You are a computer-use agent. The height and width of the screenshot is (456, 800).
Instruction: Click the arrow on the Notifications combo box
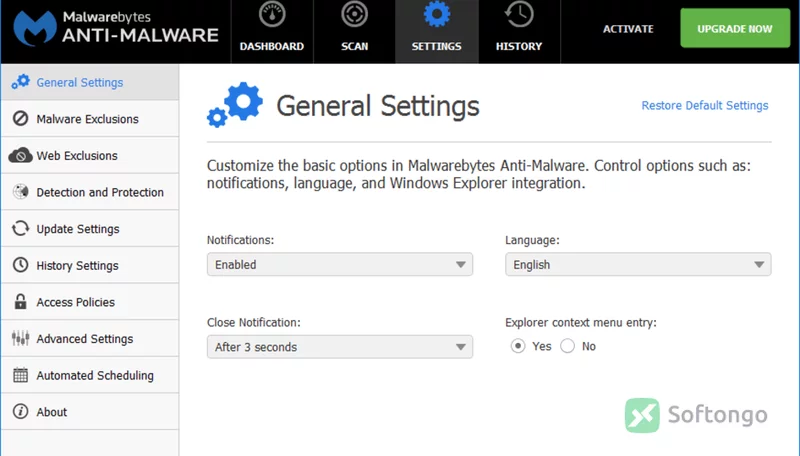coord(461,265)
